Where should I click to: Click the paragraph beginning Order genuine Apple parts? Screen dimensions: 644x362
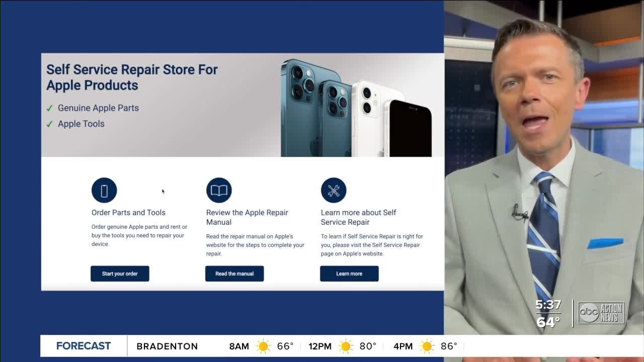(x=139, y=235)
